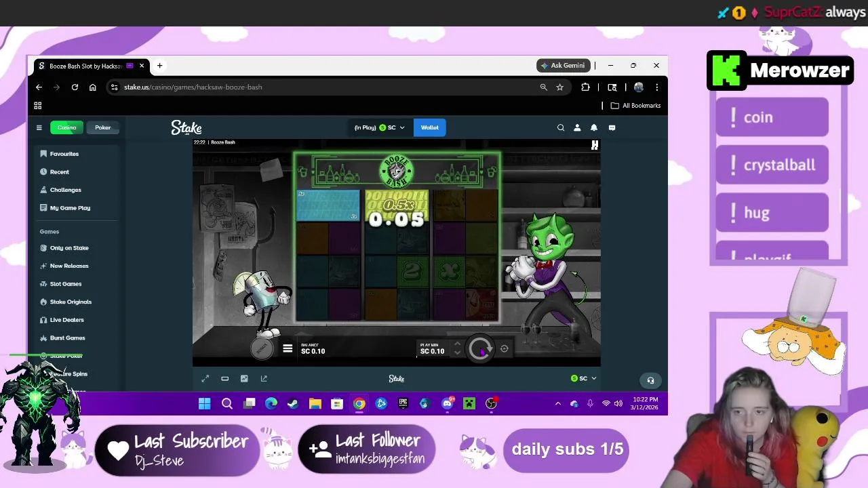Go to browser home page
Viewport: 868px width, 488px height.
[93, 87]
